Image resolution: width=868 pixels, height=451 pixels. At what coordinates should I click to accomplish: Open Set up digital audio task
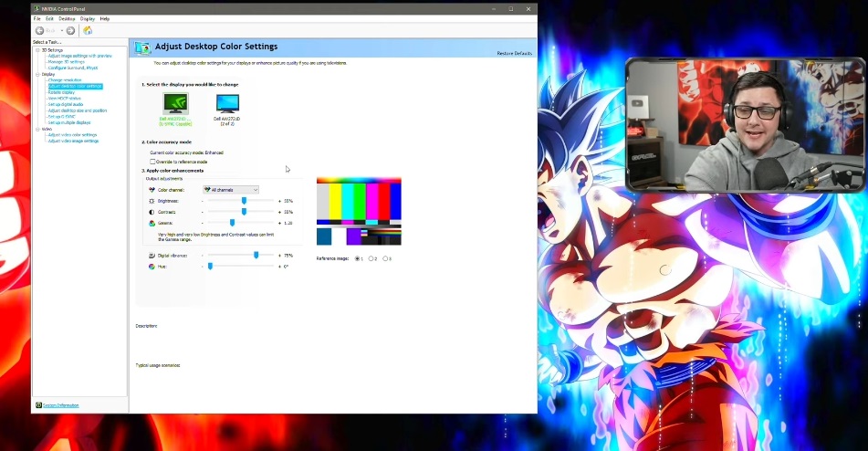pos(66,105)
